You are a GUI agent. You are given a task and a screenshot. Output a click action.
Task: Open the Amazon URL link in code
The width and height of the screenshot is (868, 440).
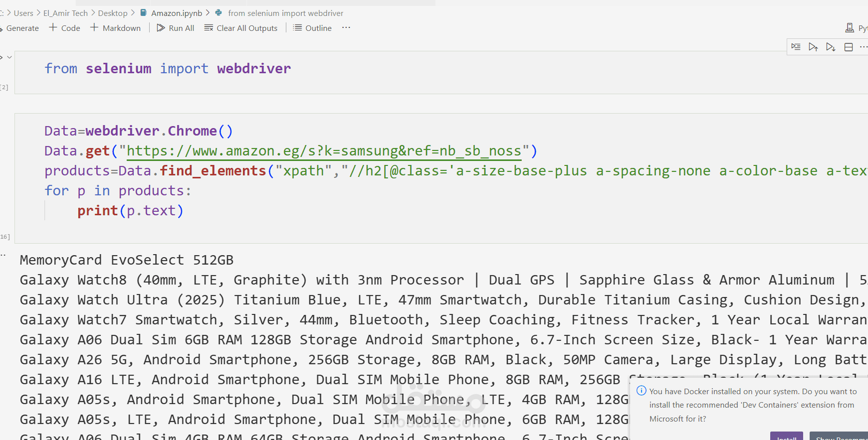coord(324,151)
